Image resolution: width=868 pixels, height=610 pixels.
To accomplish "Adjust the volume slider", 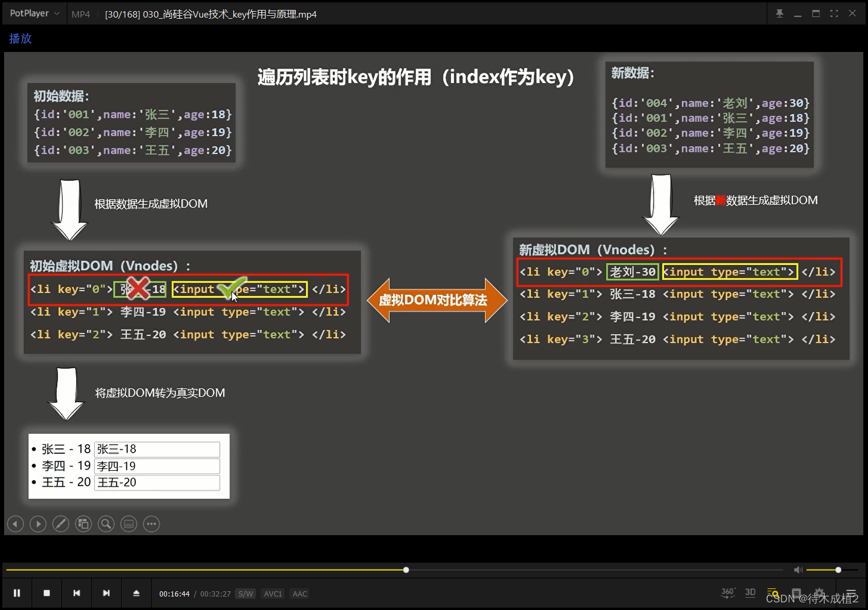I will click(x=832, y=570).
